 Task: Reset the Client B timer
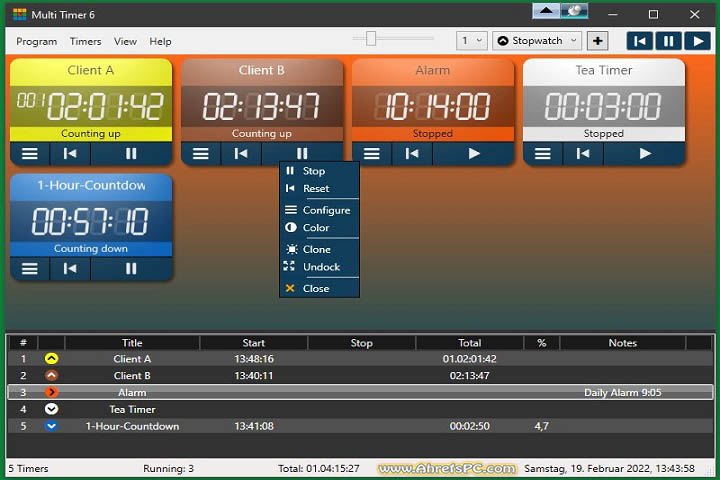(x=241, y=153)
